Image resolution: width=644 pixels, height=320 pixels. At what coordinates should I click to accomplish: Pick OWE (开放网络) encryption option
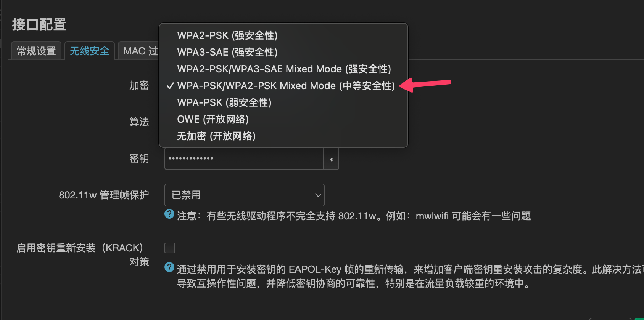coord(213,119)
